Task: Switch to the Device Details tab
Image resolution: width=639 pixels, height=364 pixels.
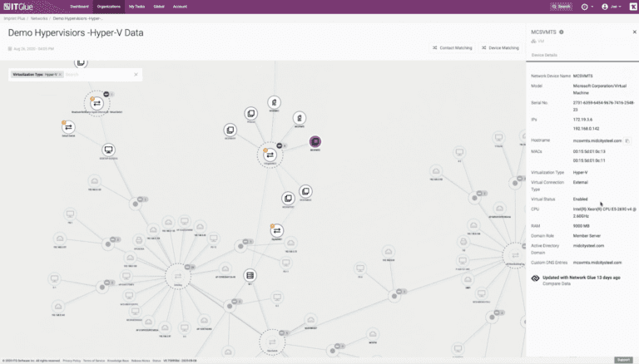Action: pyautogui.click(x=544, y=55)
